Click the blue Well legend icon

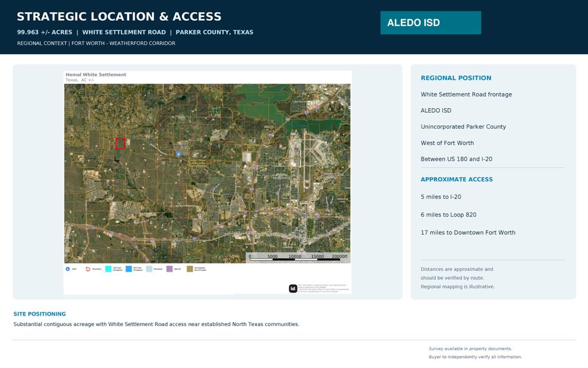(68, 269)
